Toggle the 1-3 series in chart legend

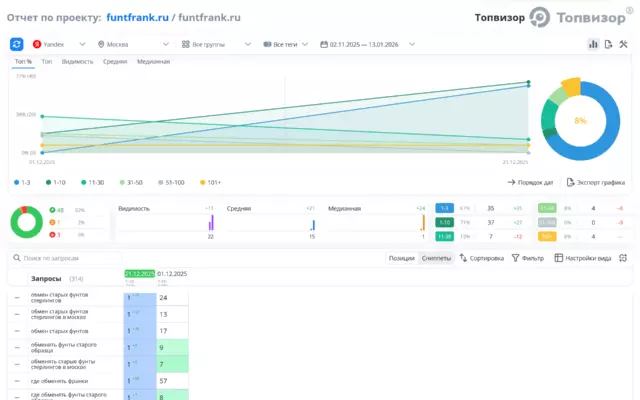point(22,182)
